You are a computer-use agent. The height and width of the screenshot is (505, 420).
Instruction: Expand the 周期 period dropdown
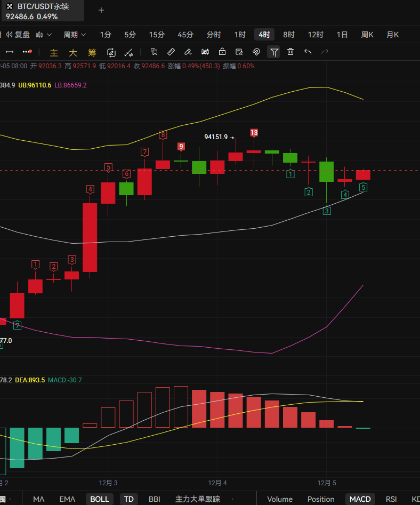click(x=75, y=35)
